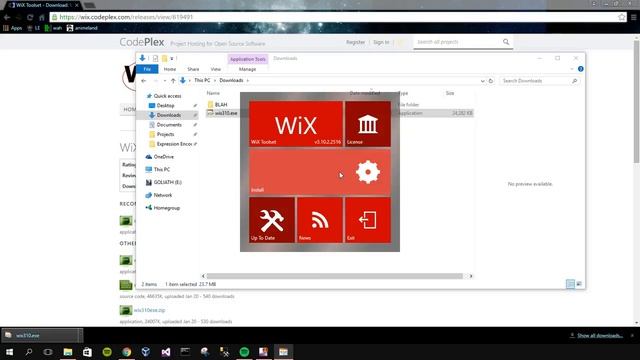Open File Explorer help icon
Image resolution: width=640 pixels, height=360 pixels.
(x=580, y=69)
